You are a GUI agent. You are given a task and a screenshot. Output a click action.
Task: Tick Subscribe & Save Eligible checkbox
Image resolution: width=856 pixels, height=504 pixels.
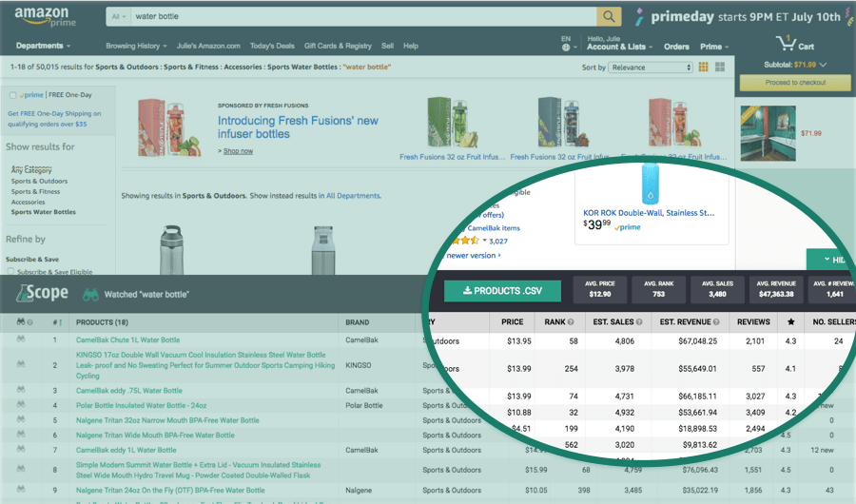tap(10, 271)
